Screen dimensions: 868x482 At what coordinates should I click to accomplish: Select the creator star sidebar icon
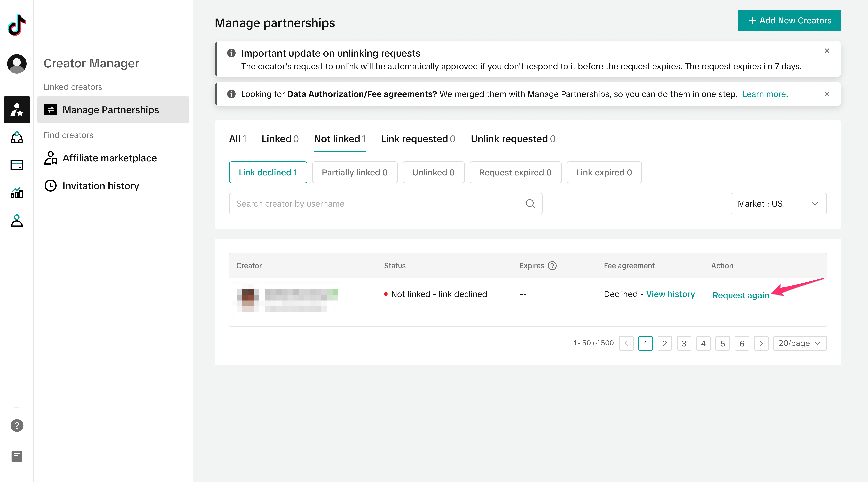point(17,110)
